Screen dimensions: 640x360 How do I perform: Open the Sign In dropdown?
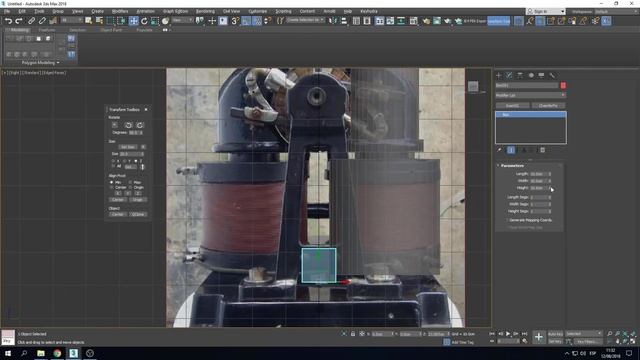point(546,11)
